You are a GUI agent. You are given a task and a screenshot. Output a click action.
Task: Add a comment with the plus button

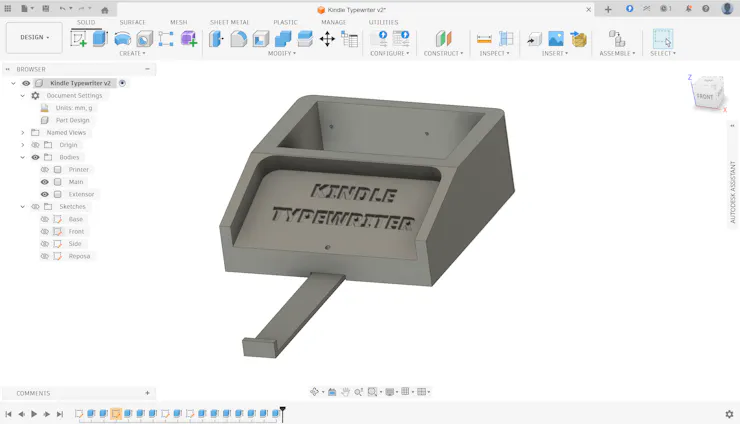(147, 393)
